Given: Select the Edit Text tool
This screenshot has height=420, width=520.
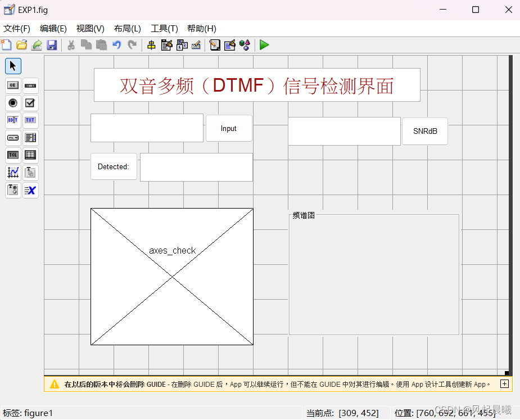Looking at the screenshot, I should coord(12,120).
